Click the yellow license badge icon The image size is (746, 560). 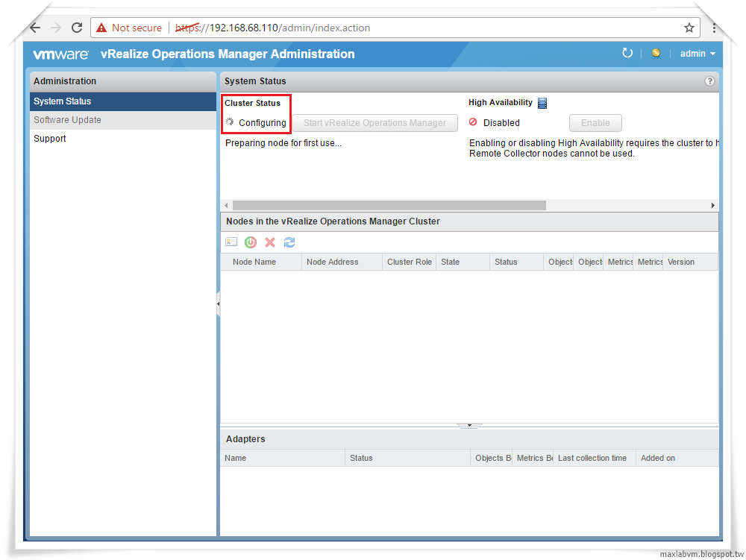click(656, 53)
